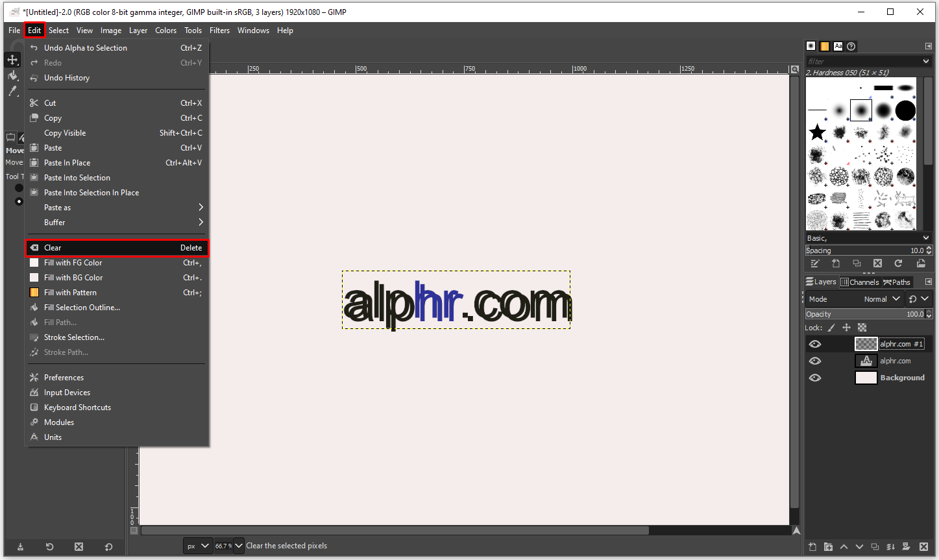Viewport: 939px width, 560px height.
Task: Click the horizontal canvas scrollbar
Action: tap(395, 531)
